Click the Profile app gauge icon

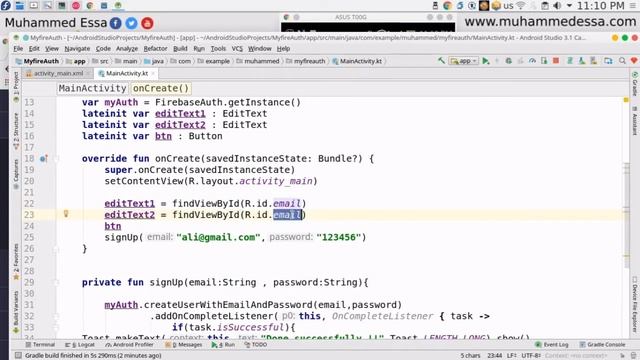[x=532, y=61]
